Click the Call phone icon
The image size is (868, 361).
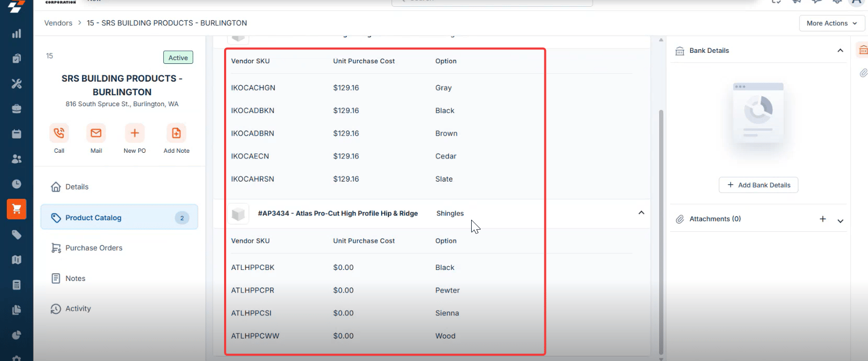tap(59, 133)
